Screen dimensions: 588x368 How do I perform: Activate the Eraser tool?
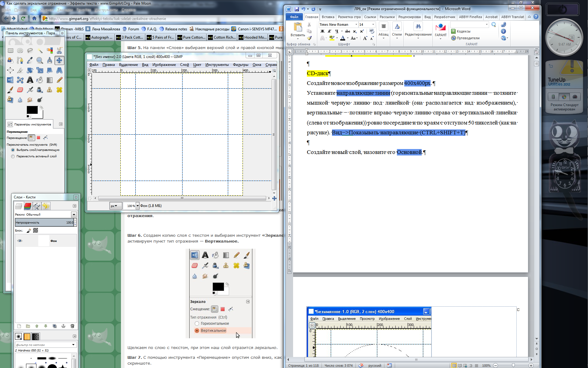[20, 90]
